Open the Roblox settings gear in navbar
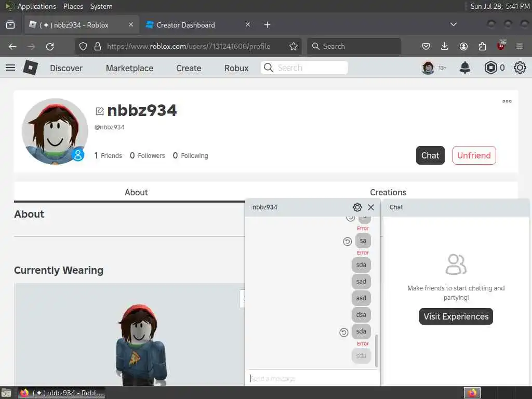This screenshot has height=399, width=532. [520, 68]
